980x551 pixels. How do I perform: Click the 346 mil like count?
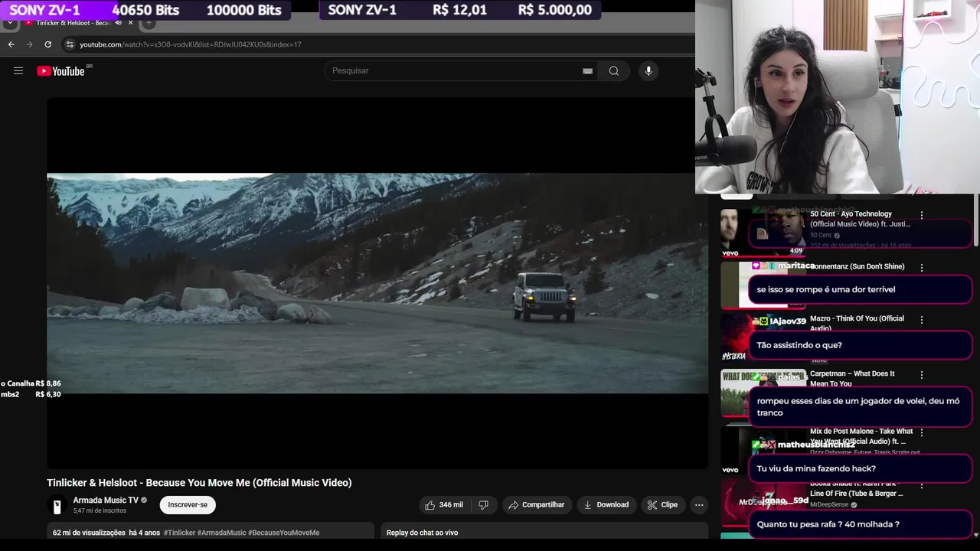click(x=451, y=505)
